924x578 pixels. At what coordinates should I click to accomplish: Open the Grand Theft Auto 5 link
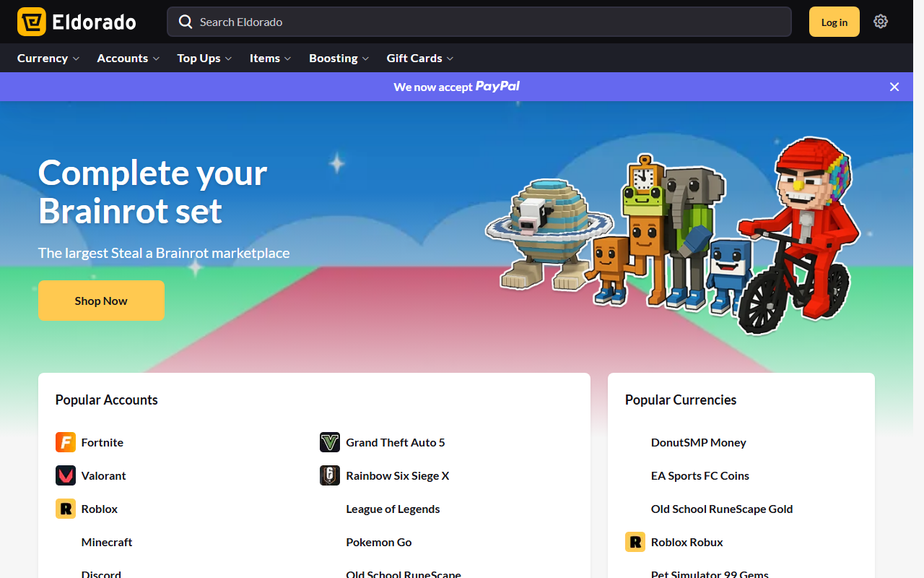(x=396, y=442)
